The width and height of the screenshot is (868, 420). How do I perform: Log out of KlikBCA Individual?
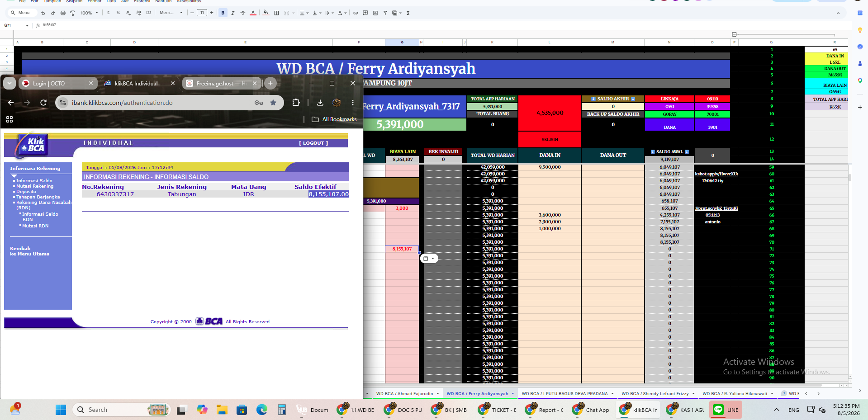coord(313,143)
